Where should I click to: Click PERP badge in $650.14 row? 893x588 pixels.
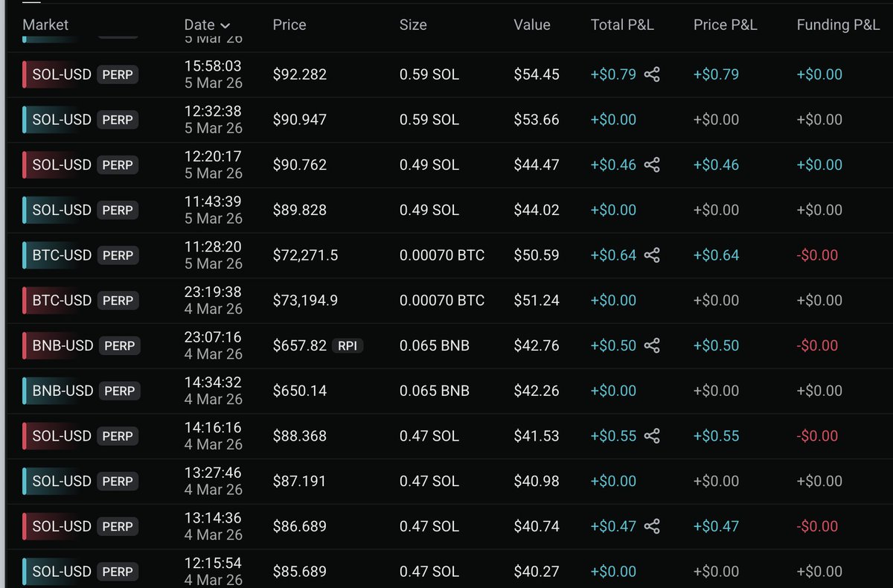click(119, 391)
